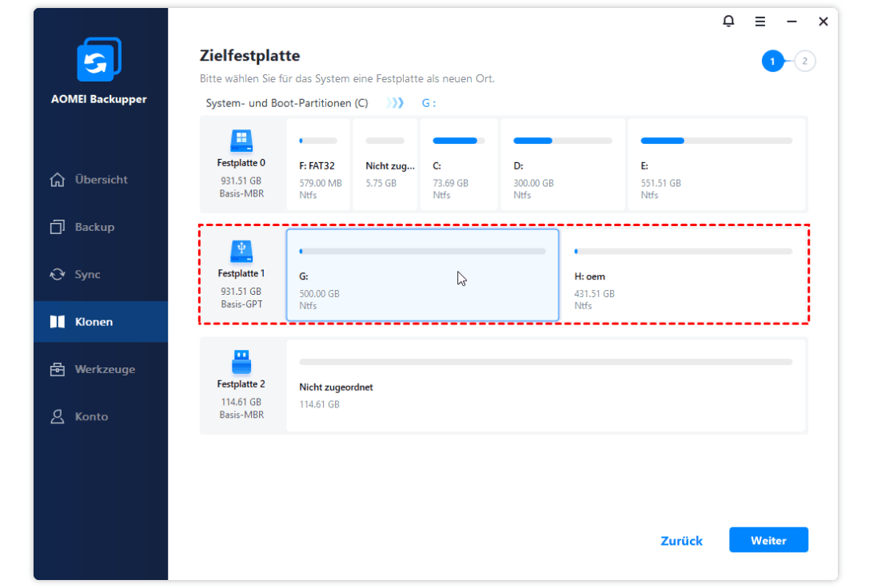Select partition G: 500.00 GB
The image size is (873, 588).
click(422, 275)
